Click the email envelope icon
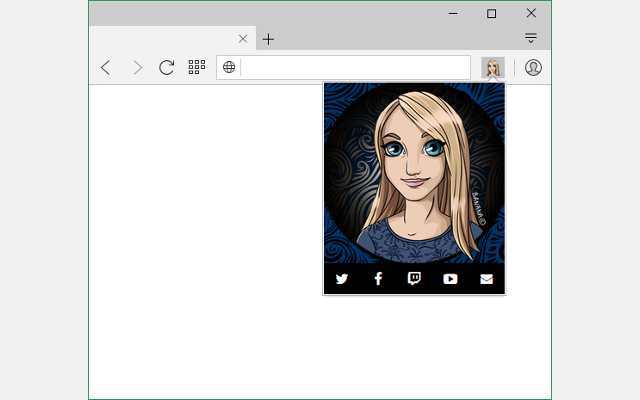The width and height of the screenshot is (640, 400). (487, 279)
